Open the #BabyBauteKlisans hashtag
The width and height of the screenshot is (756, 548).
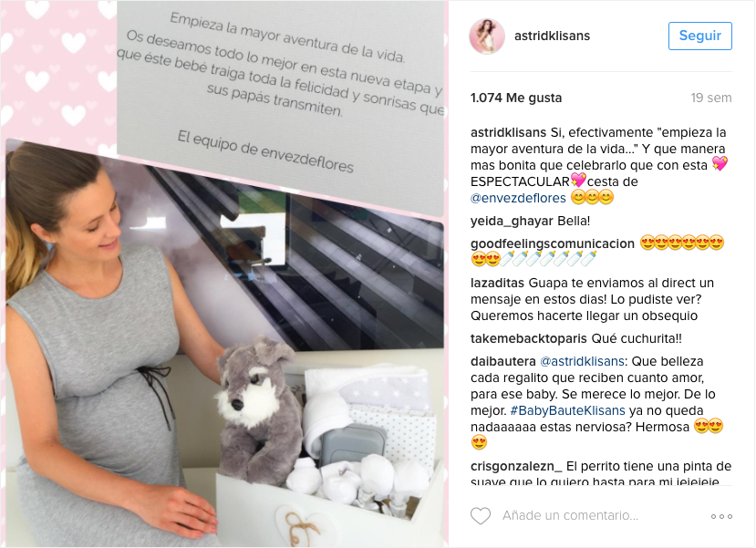567,410
